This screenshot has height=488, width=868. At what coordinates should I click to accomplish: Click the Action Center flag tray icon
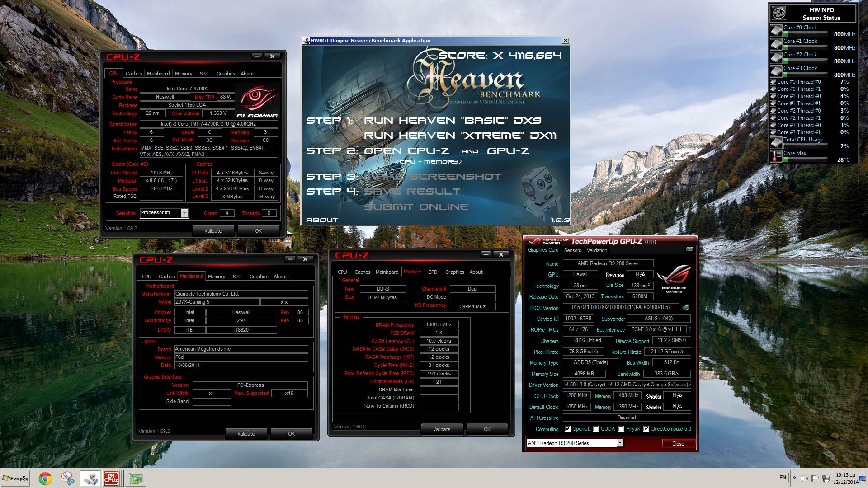[815, 478]
